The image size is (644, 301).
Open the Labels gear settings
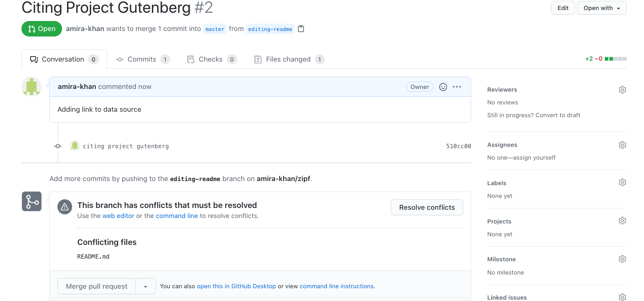pyautogui.click(x=622, y=182)
